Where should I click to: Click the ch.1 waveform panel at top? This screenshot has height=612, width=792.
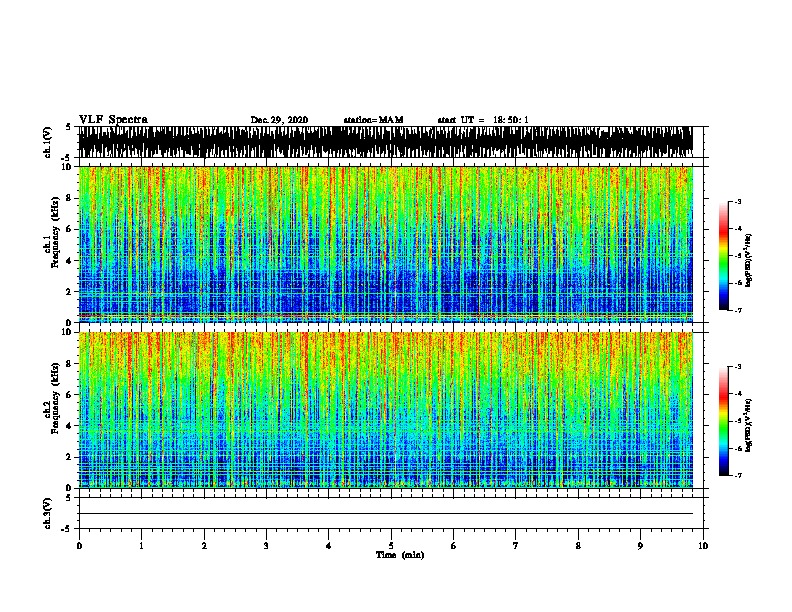(385, 142)
